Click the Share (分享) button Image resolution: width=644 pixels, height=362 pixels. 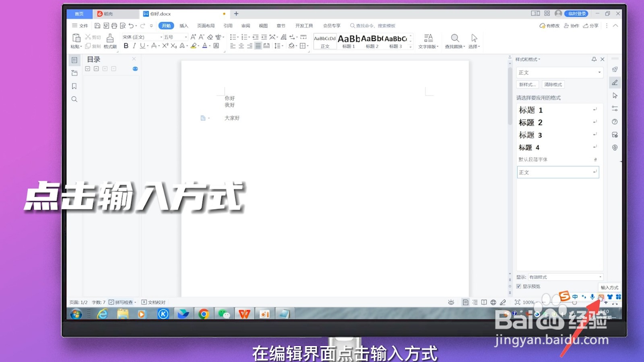[x=591, y=26]
